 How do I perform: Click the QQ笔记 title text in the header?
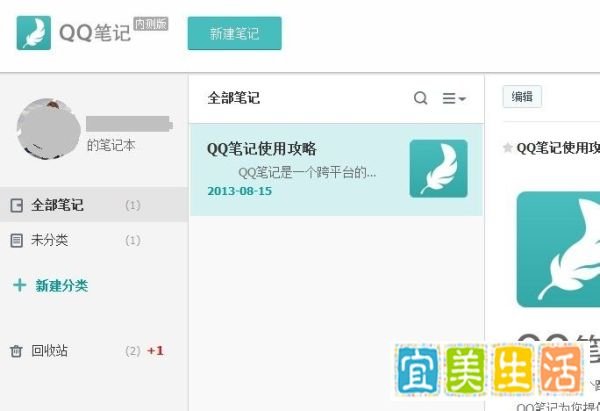point(95,33)
